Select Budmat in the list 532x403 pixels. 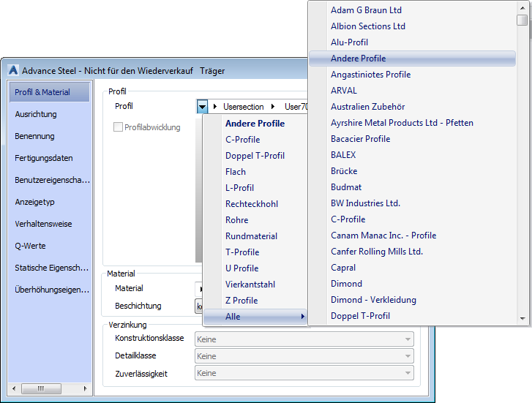click(x=412, y=187)
